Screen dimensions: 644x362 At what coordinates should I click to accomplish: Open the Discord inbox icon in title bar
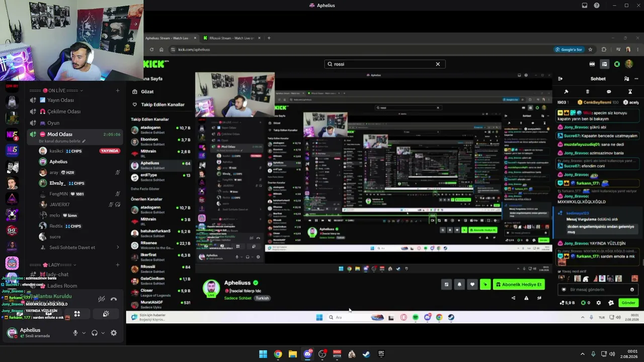tap(584, 6)
